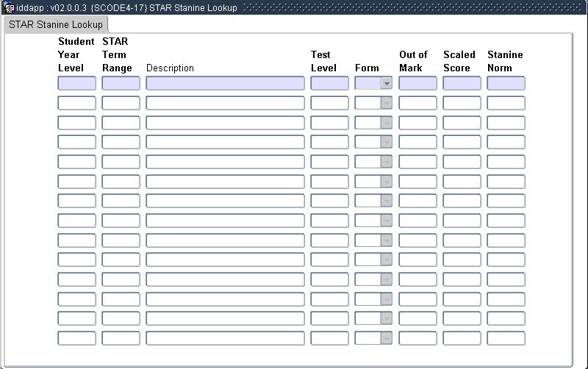The image size is (588, 369).
Task: Open the Form dropdown in last row
Action: click(x=387, y=338)
